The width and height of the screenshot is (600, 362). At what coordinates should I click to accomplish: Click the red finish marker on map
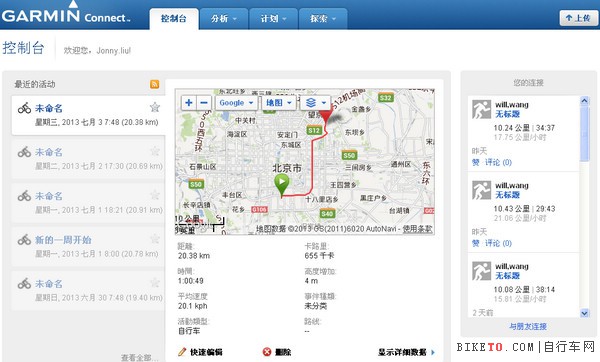tap(326, 116)
